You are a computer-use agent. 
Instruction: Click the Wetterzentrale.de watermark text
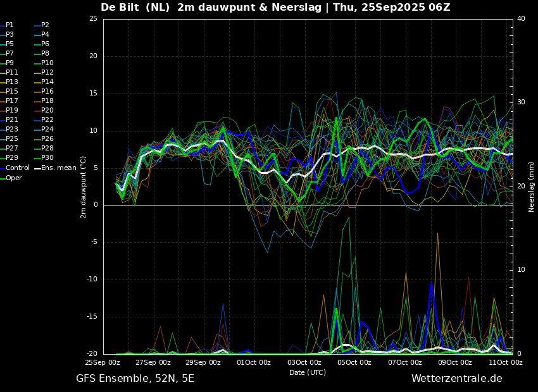tap(457, 378)
